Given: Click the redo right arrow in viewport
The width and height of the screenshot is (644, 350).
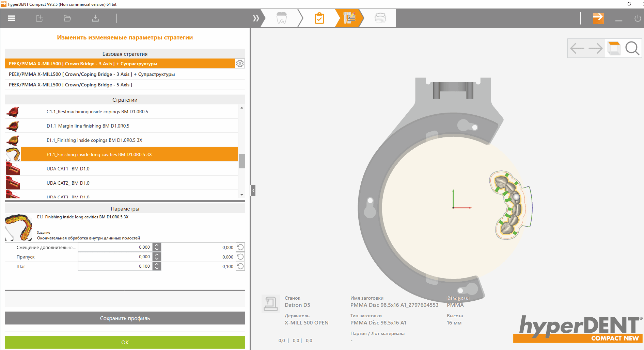Looking at the screenshot, I should click(596, 48).
